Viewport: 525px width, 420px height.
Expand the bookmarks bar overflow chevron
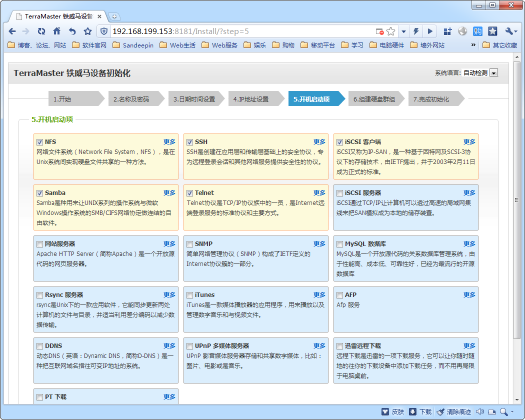tap(473, 45)
